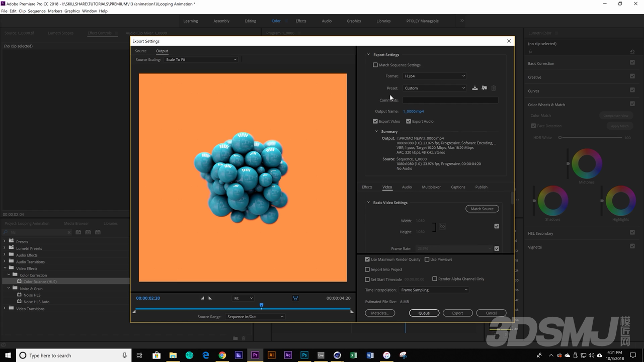
Task: Check Import Into Project
Action: pyautogui.click(x=367, y=269)
